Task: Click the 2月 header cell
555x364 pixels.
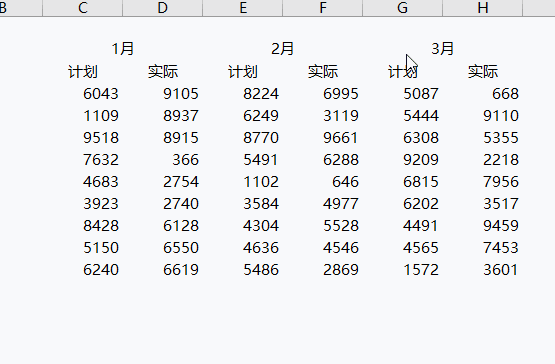Action: click(282, 49)
